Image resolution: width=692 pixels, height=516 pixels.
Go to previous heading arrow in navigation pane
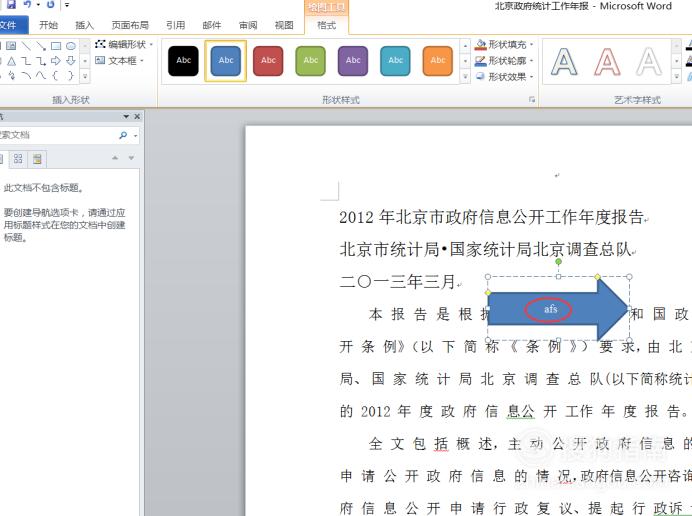pyautogui.click(x=115, y=158)
